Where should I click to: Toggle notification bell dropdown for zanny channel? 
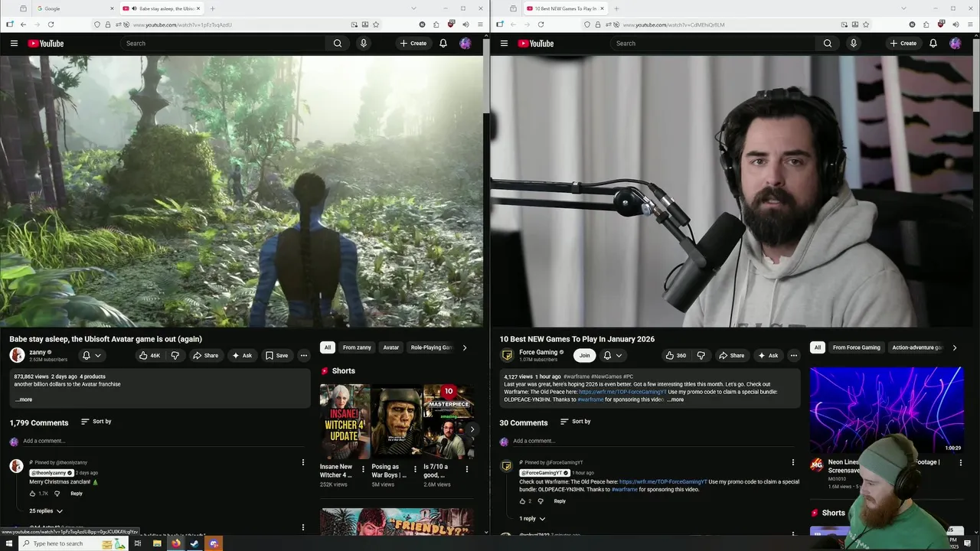(91, 355)
